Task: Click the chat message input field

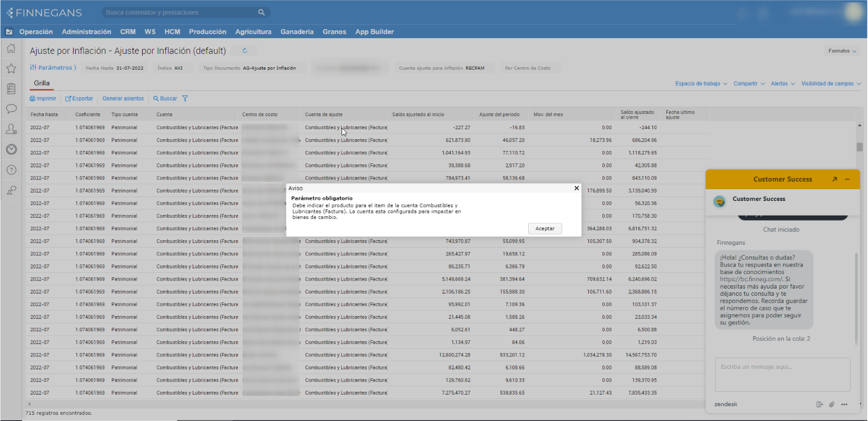Action: (x=782, y=374)
